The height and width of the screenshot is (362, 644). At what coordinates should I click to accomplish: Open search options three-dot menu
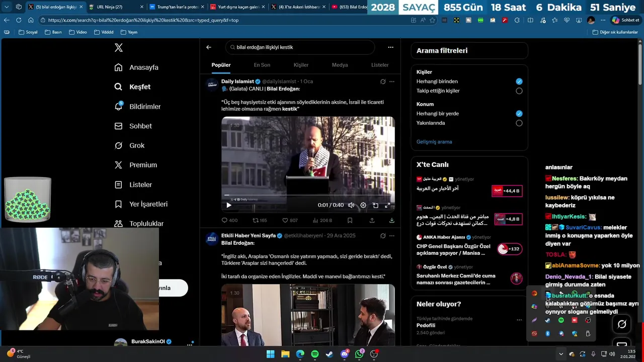tap(390, 47)
